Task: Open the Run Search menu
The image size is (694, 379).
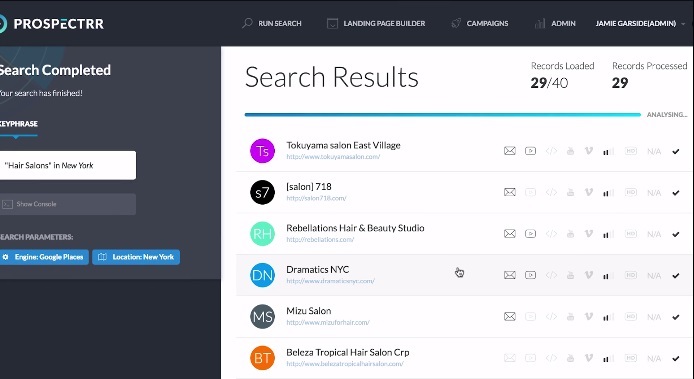Action: [x=272, y=23]
